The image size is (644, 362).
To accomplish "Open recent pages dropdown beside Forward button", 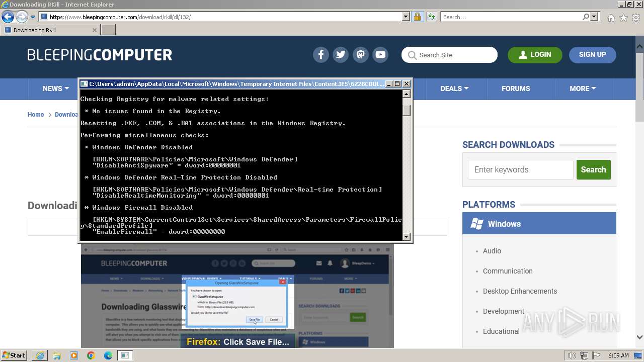I will coord(33,17).
